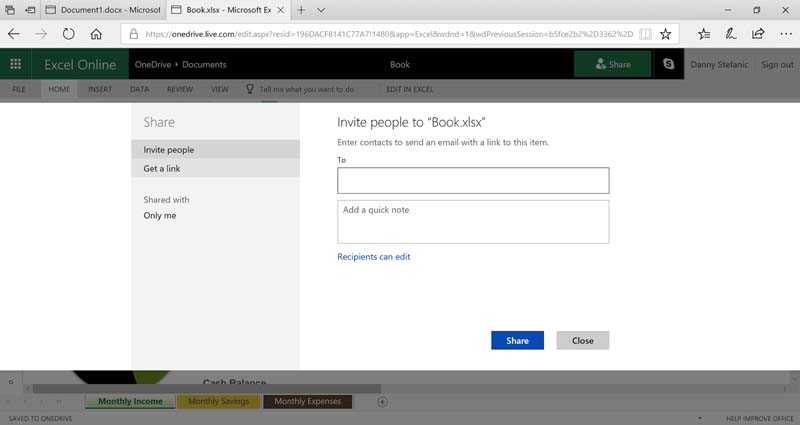Click the Only me shared-with entry
Screen dimensions: 800x425
[160, 215]
